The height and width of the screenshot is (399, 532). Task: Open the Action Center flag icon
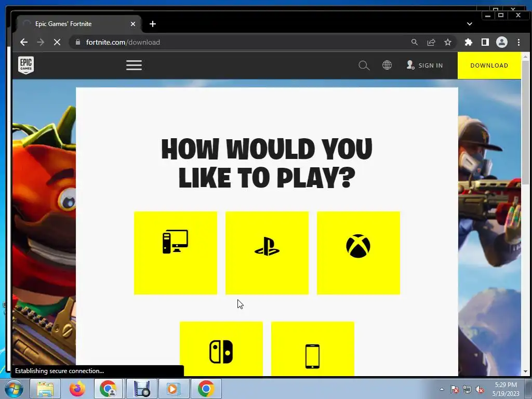coord(455,390)
